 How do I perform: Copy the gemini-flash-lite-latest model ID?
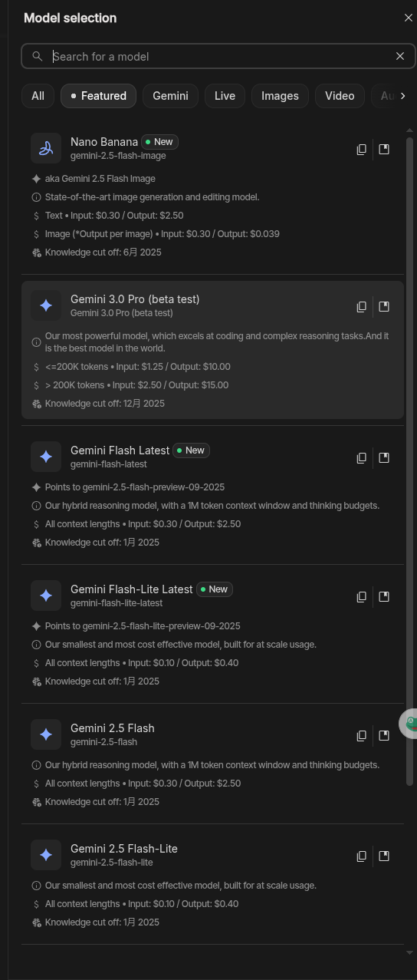[361, 597]
